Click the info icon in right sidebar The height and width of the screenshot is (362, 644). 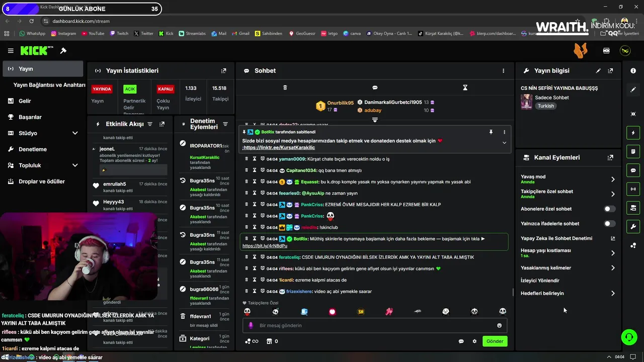(633, 71)
